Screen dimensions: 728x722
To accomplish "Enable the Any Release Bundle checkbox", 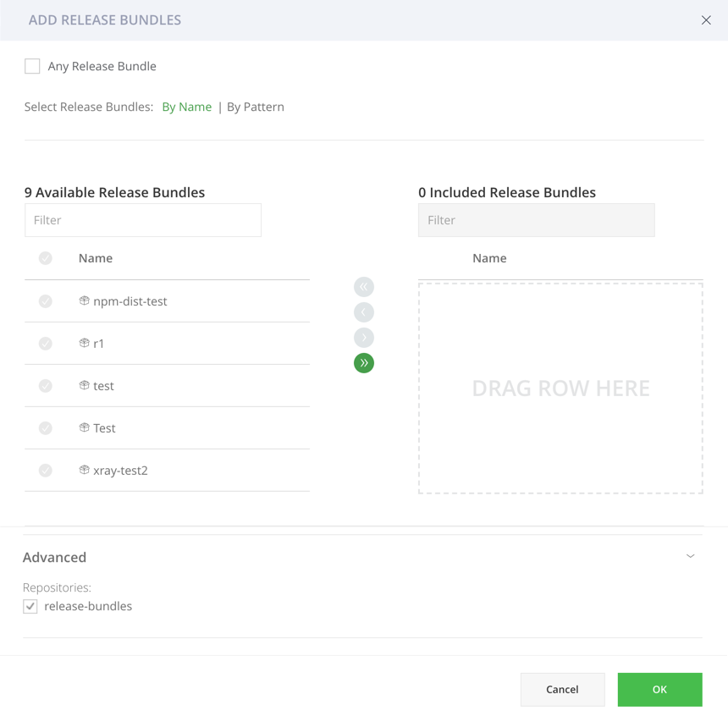I will click(31, 65).
